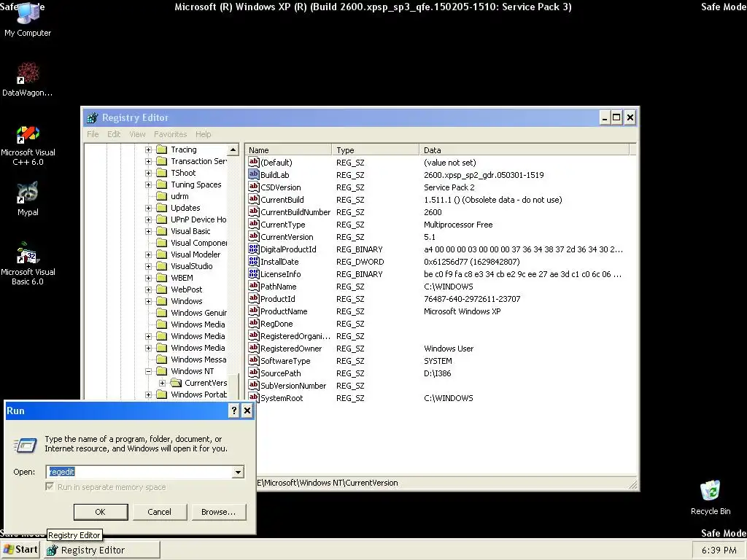Click the Type column header
Viewport: 747px width, 560px height.
click(x=375, y=150)
